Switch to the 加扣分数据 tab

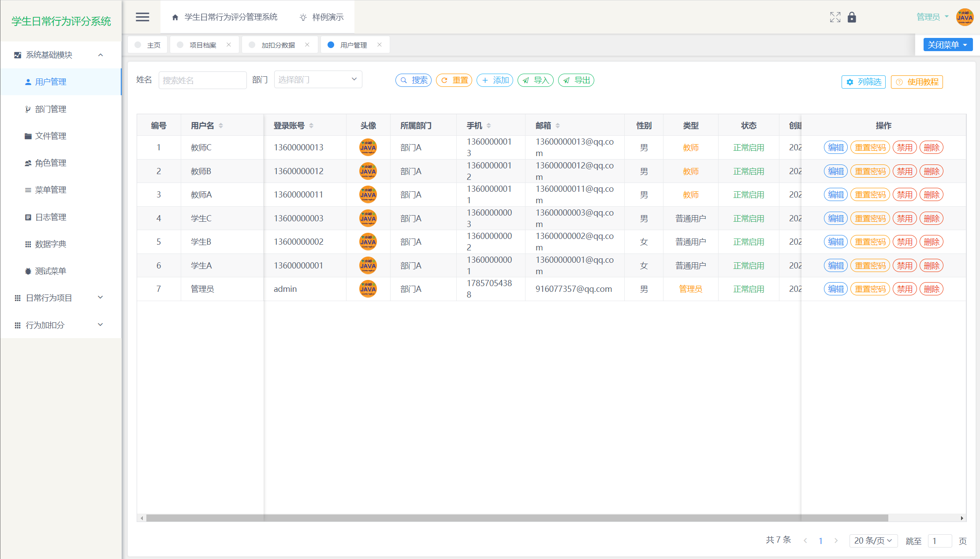[x=278, y=45]
